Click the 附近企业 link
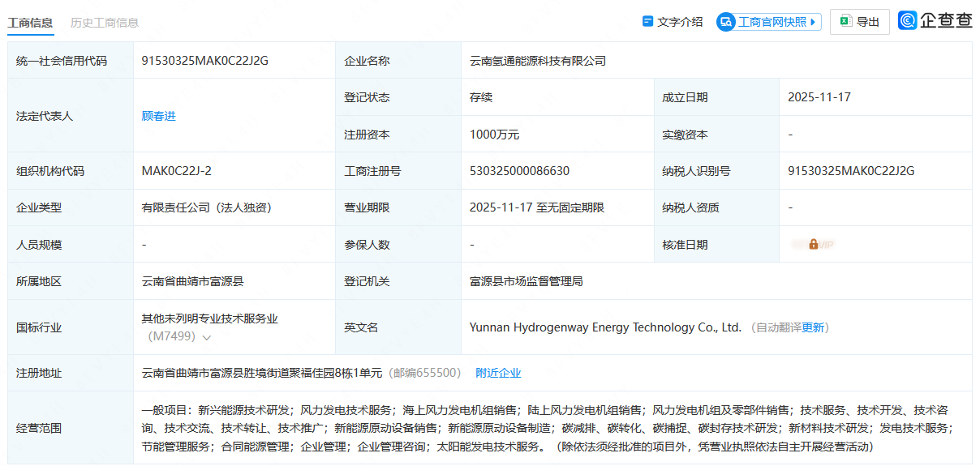 tap(498, 373)
